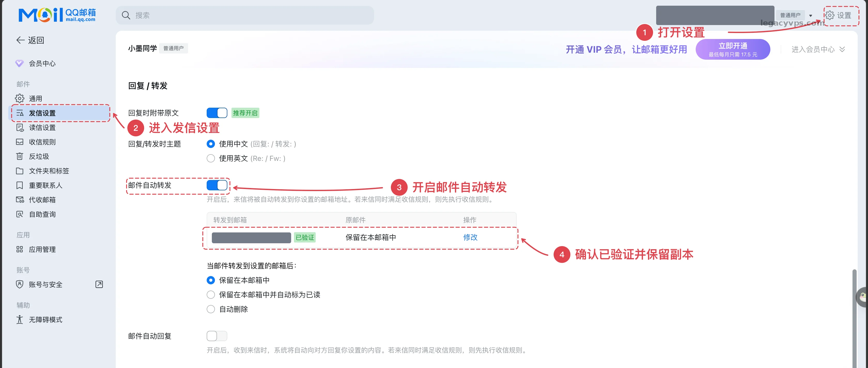Select the 使用中文 subject radio button
This screenshot has height=368, width=868.
click(211, 144)
